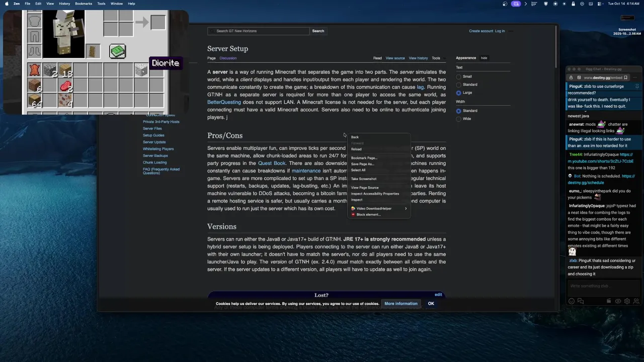Click the boots armor slot
The image size is (644, 362).
(34, 51)
